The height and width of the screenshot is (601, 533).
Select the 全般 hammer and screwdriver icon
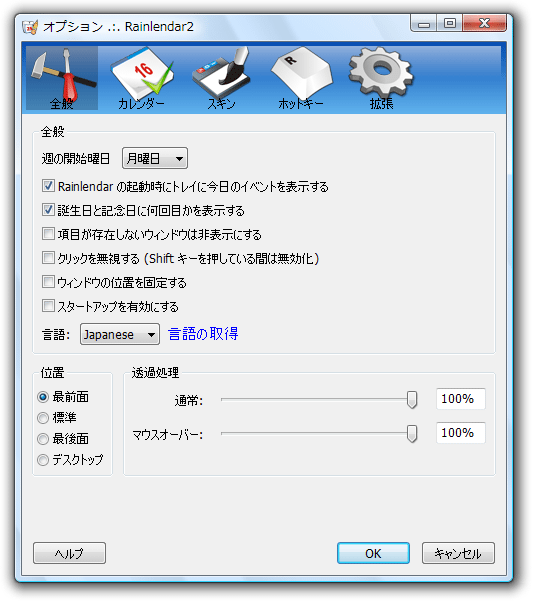(62, 78)
